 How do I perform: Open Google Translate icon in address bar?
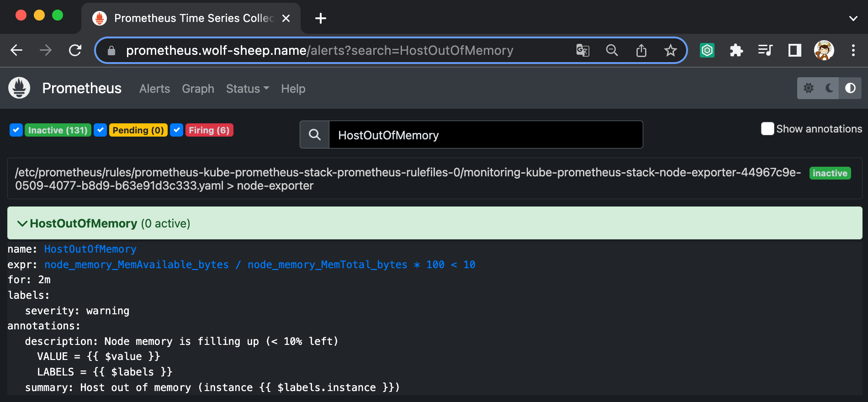tap(582, 50)
